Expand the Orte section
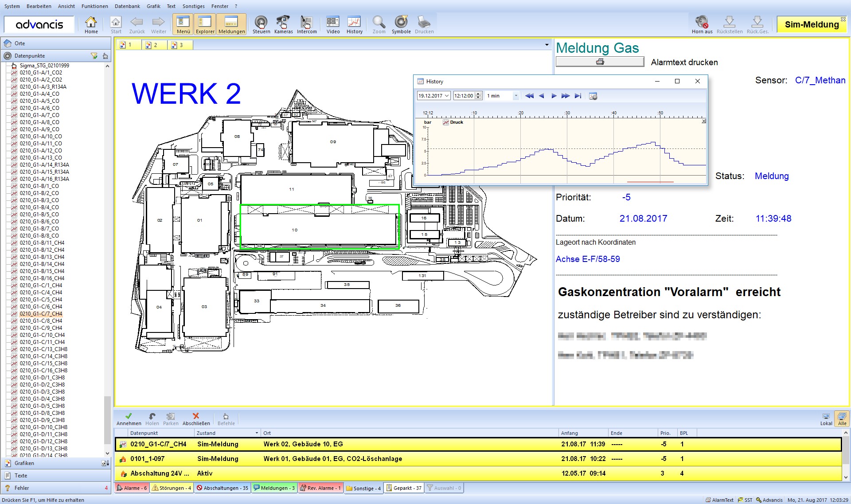The width and height of the screenshot is (851, 504). click(56, 43)
